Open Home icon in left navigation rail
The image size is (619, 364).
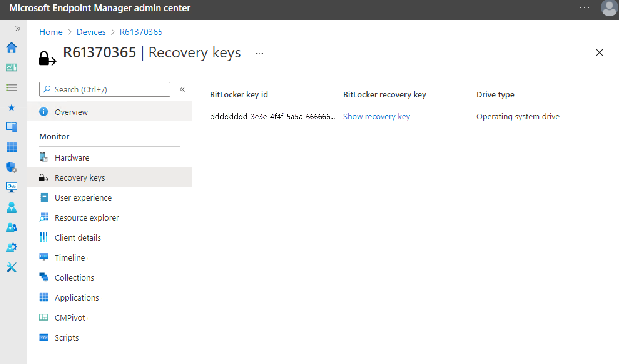(x=12, y=48)
